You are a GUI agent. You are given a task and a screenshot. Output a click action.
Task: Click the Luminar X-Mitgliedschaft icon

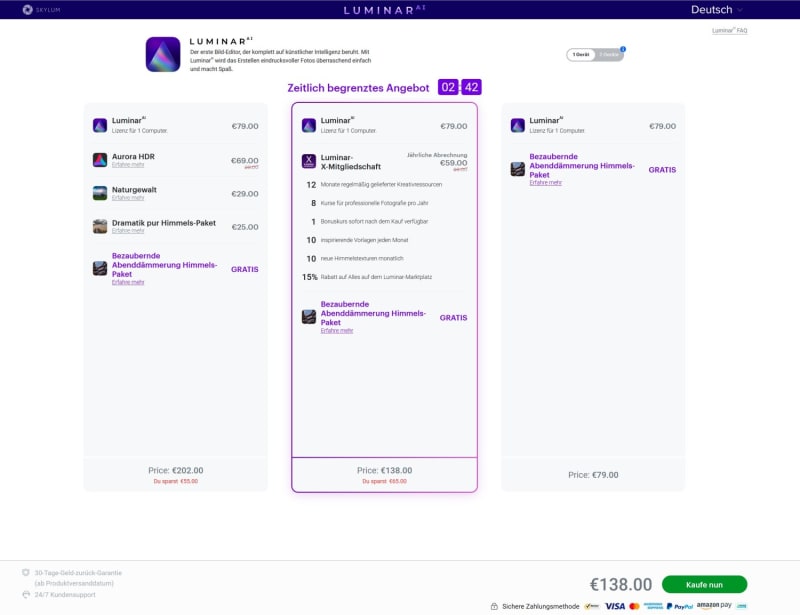tap(309, 161)
